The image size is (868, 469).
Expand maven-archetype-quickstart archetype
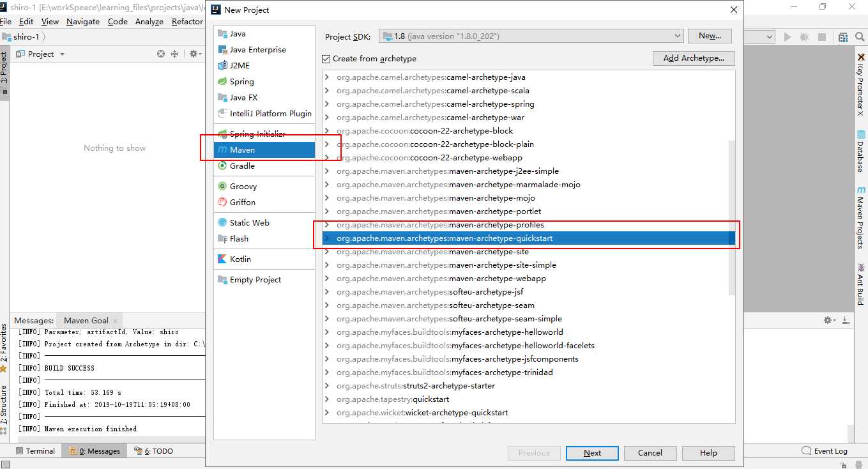click(327, 238)
